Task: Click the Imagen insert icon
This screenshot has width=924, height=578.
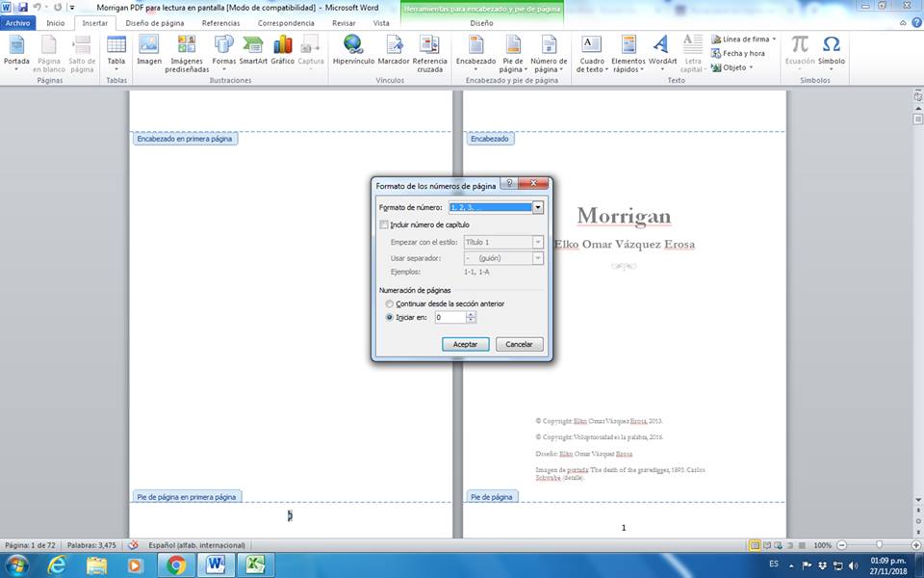Action: [149, 49]
